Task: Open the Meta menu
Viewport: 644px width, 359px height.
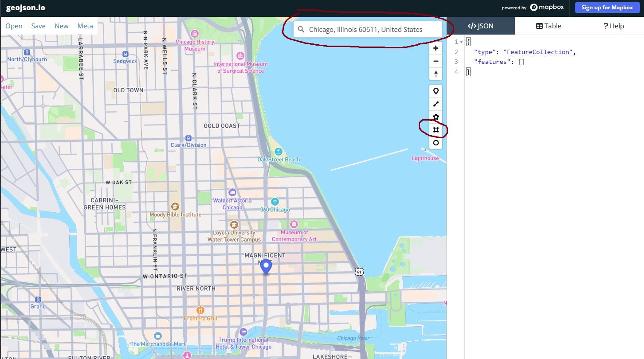Action: pos(85,26)
